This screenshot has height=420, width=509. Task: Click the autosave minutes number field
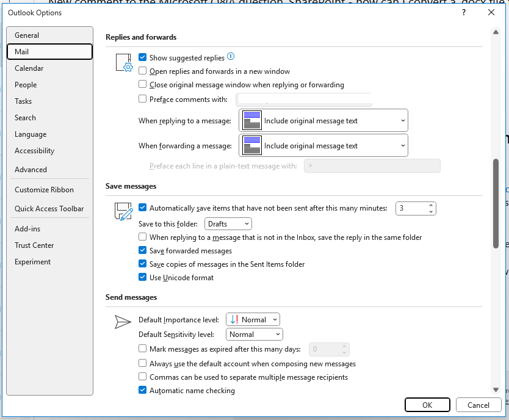click(x=411, y=208)
